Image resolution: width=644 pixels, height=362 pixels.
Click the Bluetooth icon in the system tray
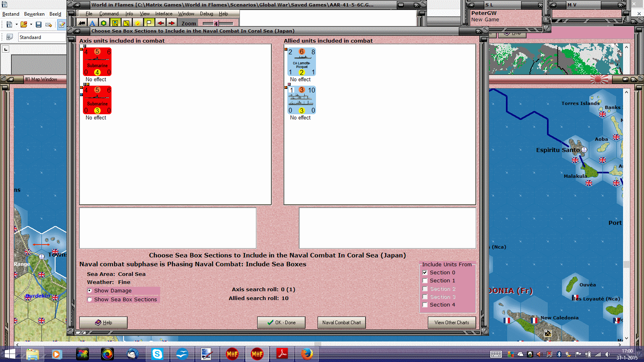point(559,354)
